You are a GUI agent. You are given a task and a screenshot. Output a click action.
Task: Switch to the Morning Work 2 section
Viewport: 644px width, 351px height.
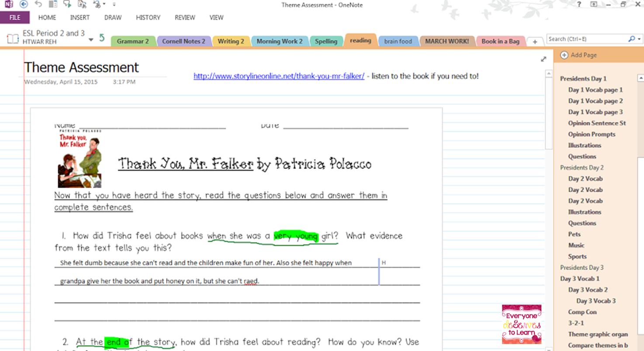pyautogui.click(x=280, y=41)
